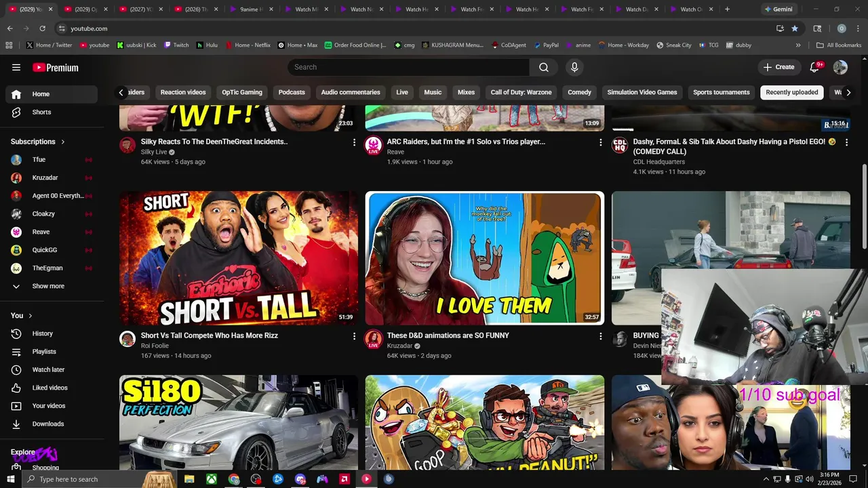Activate voice search microphone
The height and width of the screenshot is (488, 868).
[574, 67]
